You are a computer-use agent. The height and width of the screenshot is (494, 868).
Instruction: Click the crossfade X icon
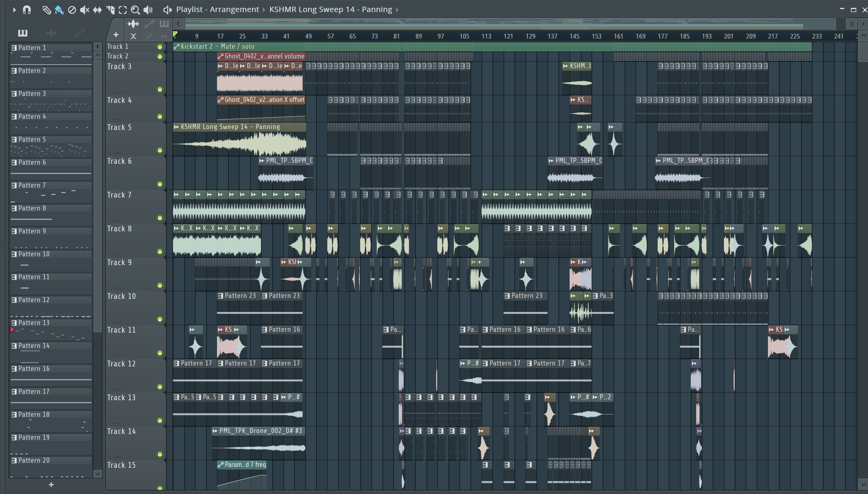[x=133, y=36]
